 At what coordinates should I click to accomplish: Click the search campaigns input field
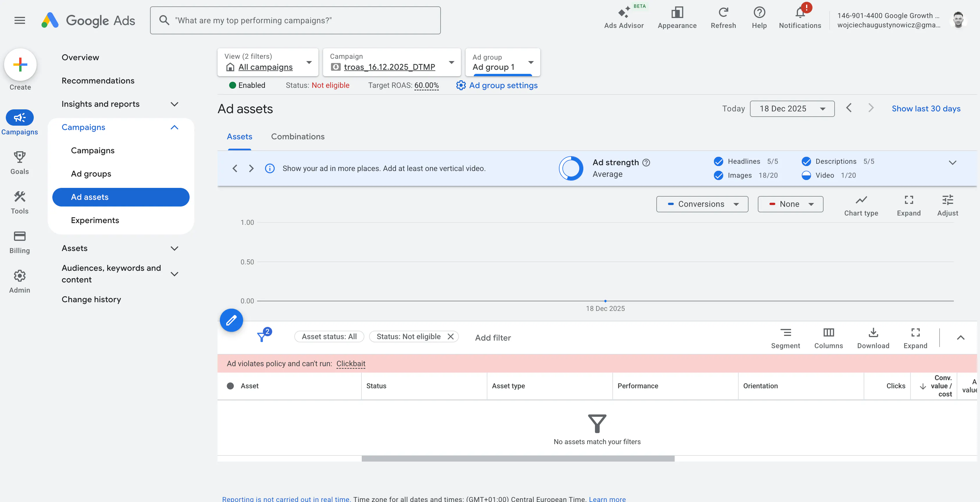click(295, 20)
